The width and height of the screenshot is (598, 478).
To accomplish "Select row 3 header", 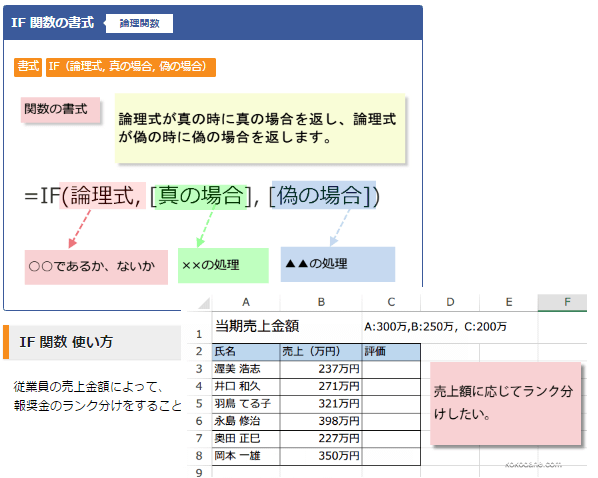I will (x=199, y=369).
